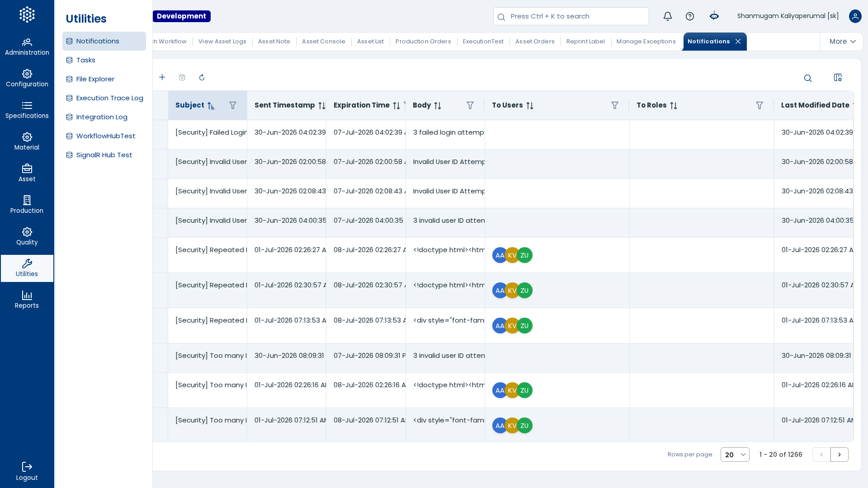
Task: Log out using the Logout icon
Action: point(27,471)
